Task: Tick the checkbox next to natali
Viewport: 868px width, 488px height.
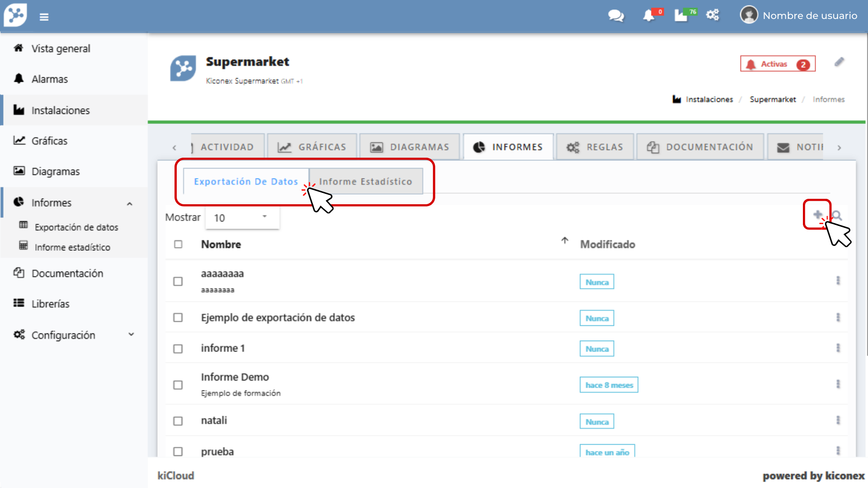Action: pyautogui.click(x=178, y=421)
